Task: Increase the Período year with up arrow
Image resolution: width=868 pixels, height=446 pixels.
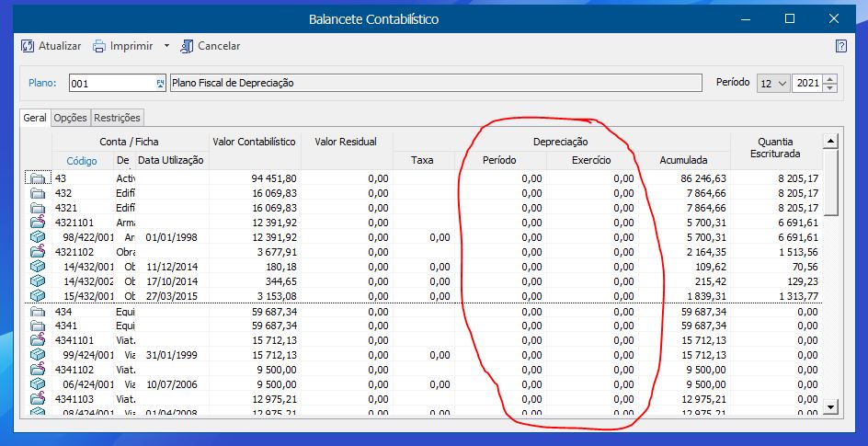Action: pos(830,79)
